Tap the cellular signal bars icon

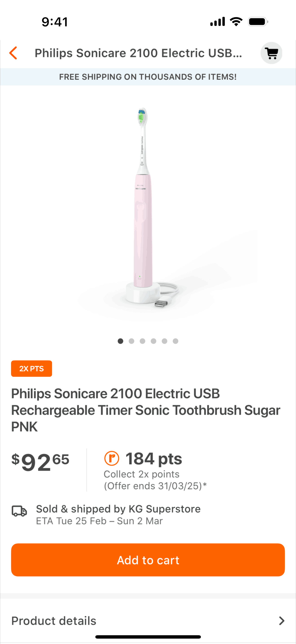pos(217,22)
